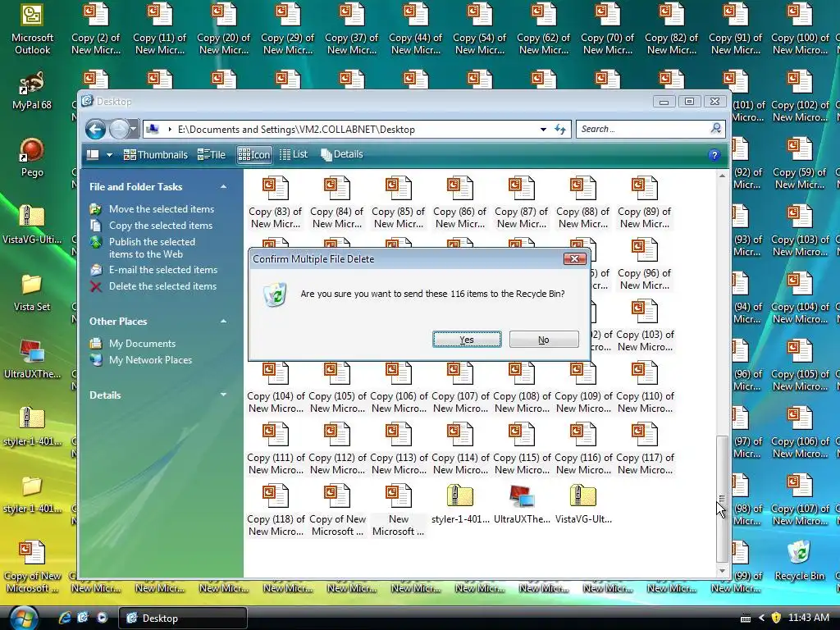Select Copy (117) of New Micro... in window
The image size is (840, 630).
(x=645, y=449)
